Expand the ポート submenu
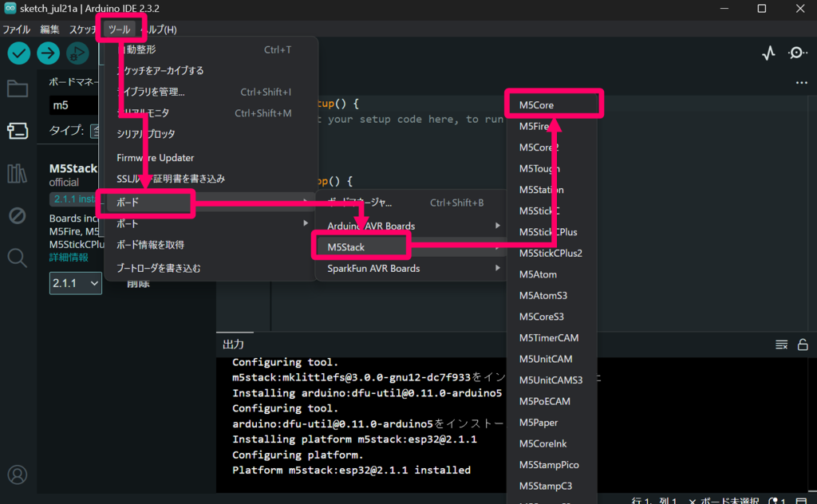817x504 pixels. click(210, 223)
